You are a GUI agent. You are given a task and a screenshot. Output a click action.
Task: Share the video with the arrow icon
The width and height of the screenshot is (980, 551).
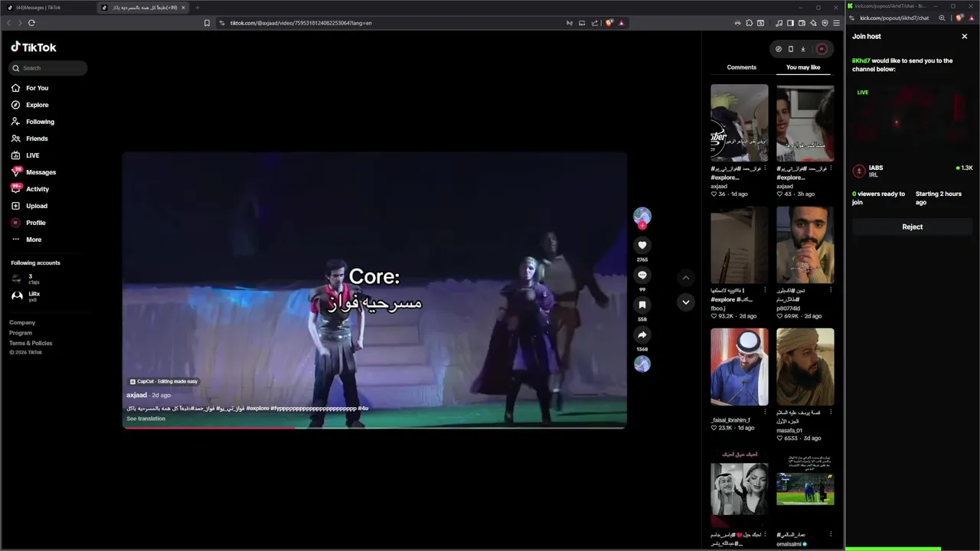(x=642, y=334)
